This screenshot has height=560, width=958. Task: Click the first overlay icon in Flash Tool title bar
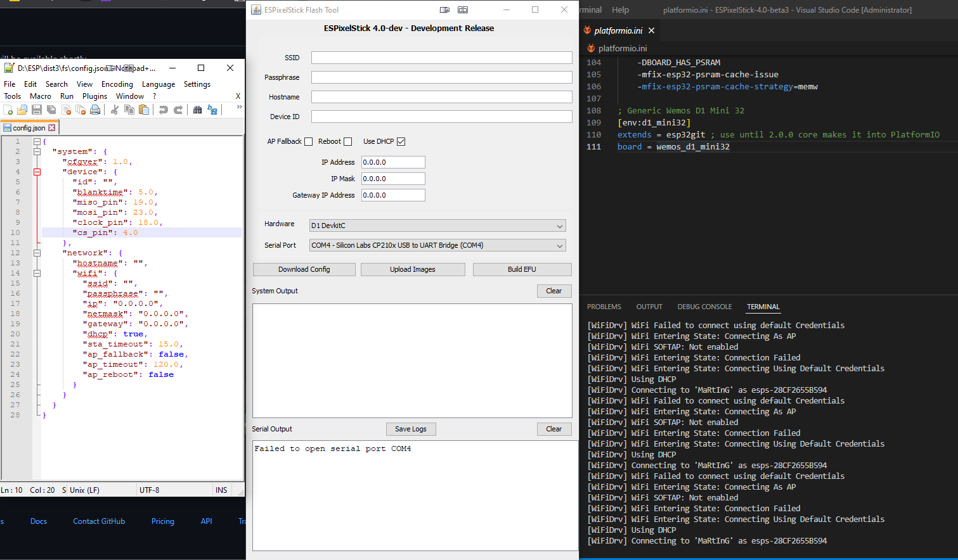[x=444, y=10]
